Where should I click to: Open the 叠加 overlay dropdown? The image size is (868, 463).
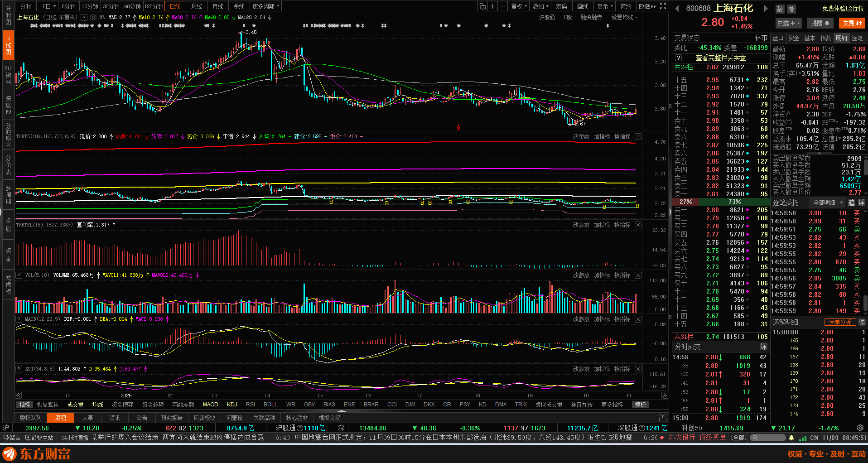541,6
